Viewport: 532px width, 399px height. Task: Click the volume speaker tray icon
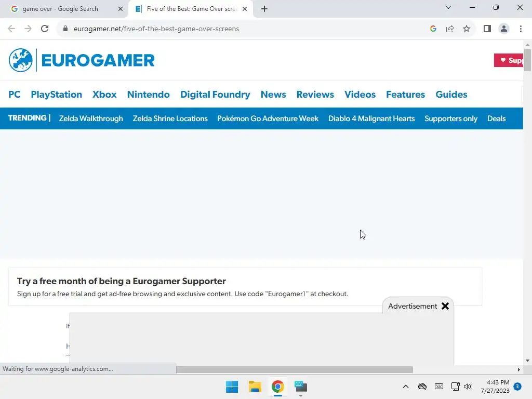[x=468, y=387]
